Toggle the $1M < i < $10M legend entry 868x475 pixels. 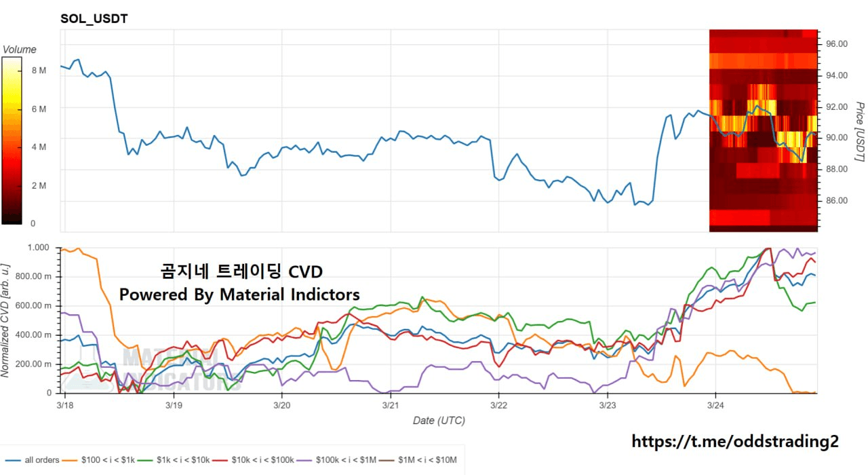click(428, 460)
